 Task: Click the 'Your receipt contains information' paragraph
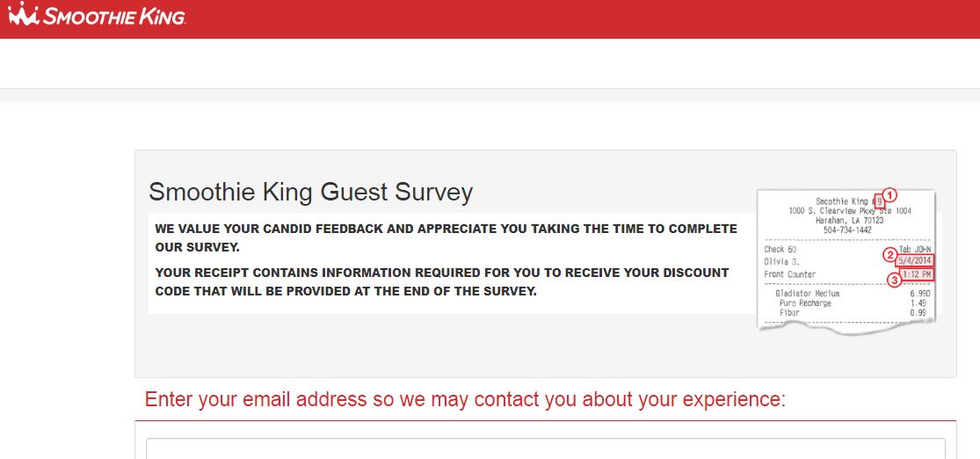442,281
